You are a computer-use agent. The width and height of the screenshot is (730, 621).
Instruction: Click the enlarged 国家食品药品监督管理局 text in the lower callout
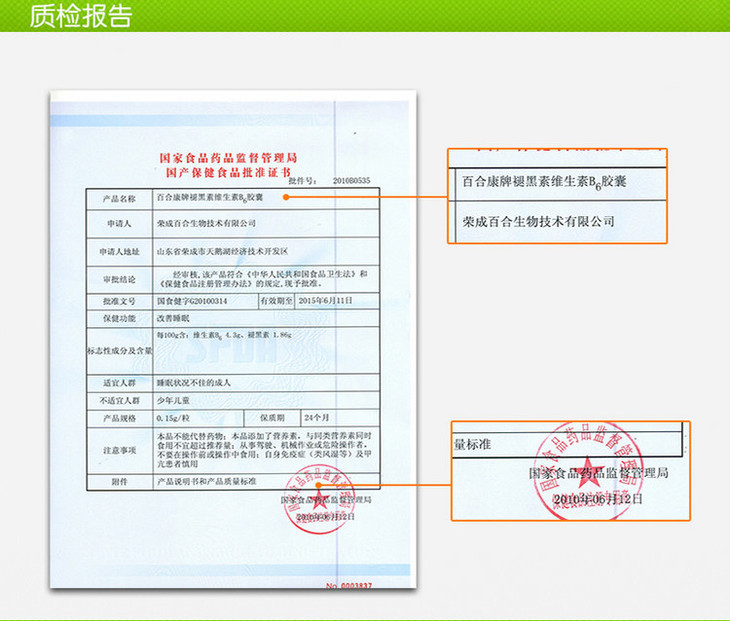coord(599,473)
